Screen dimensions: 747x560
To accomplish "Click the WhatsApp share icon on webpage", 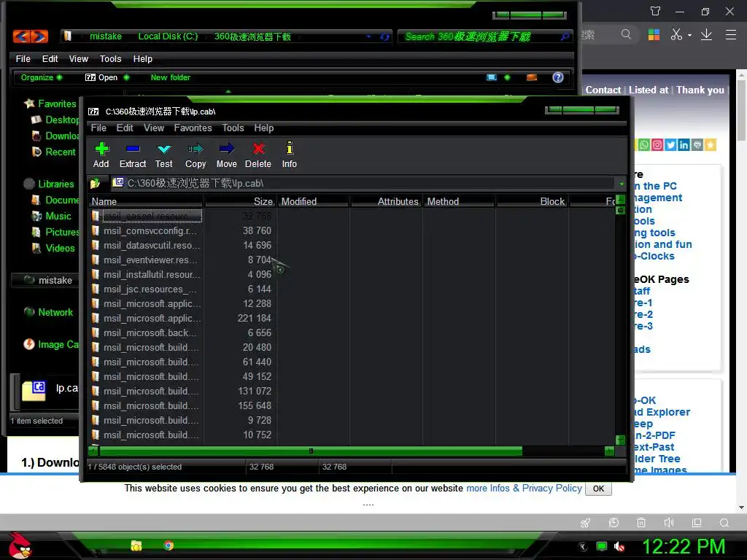I will pyautogui.click(x=644, y=145).
